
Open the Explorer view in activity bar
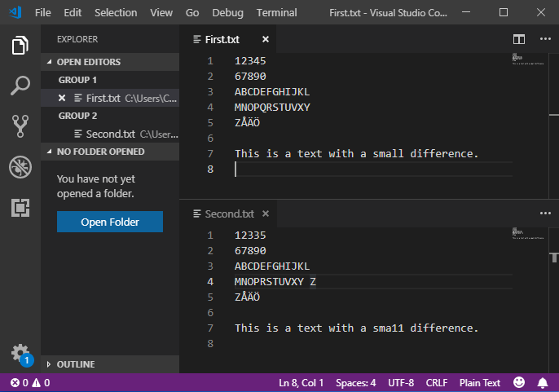click(x=20, y=46)
